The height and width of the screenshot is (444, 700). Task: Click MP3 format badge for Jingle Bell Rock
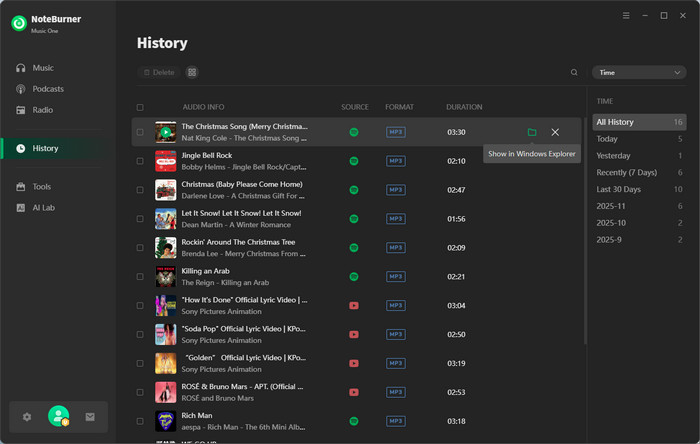tap(396, 161)
